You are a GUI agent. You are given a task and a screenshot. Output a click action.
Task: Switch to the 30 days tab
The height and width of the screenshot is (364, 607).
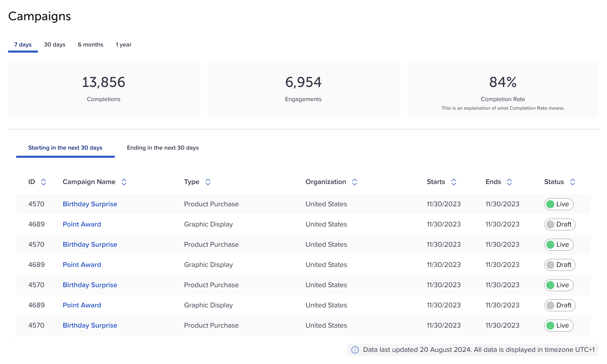pos(55,45)
